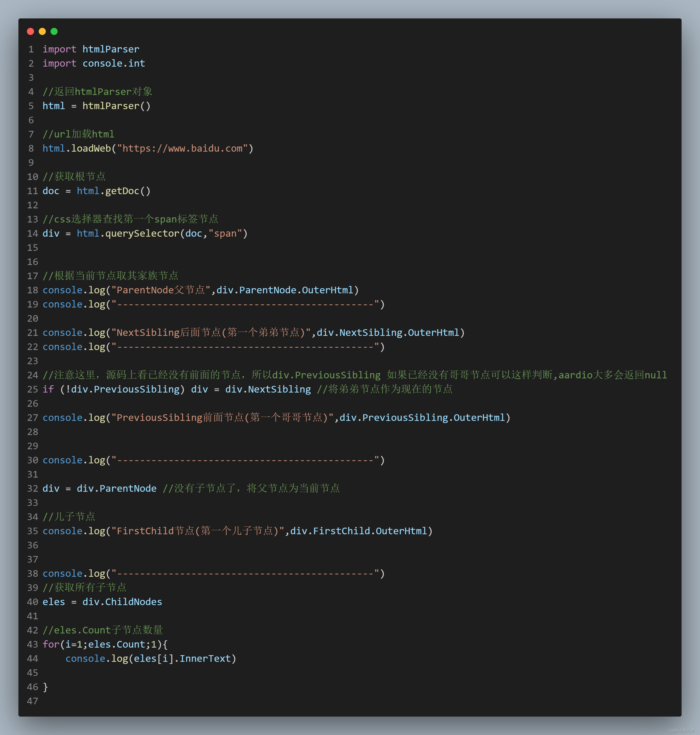Image resolution: width=700 pixels, height=735 pixels.
Task: Click the div.ParentNode assignment on line 32
Action: 117,488
